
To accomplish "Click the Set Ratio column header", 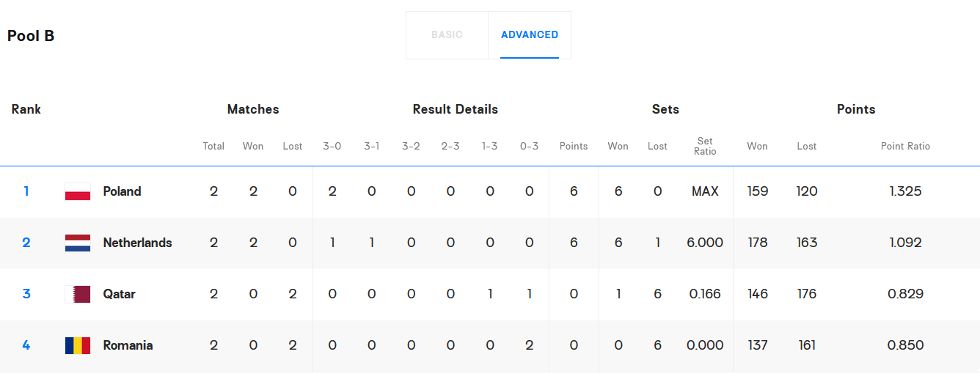I will tap(705, 146).
